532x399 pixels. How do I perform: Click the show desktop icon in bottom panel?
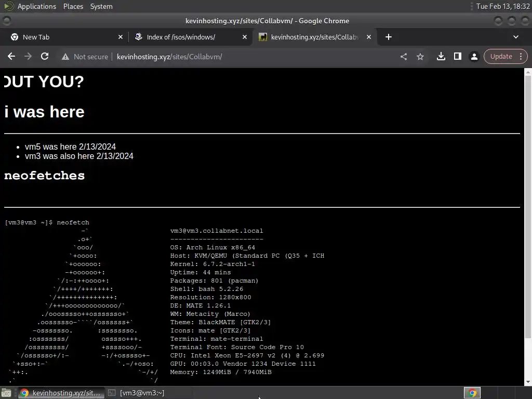[x=6, y=393]
